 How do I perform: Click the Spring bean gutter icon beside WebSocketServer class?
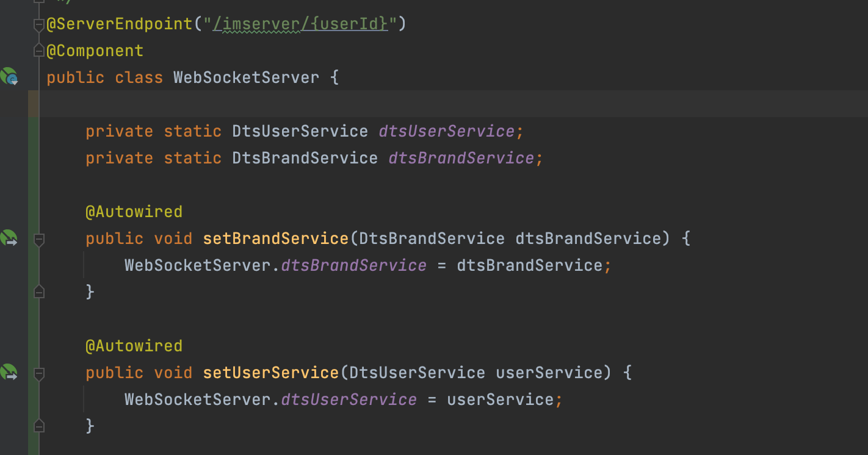tap(9, 77)
